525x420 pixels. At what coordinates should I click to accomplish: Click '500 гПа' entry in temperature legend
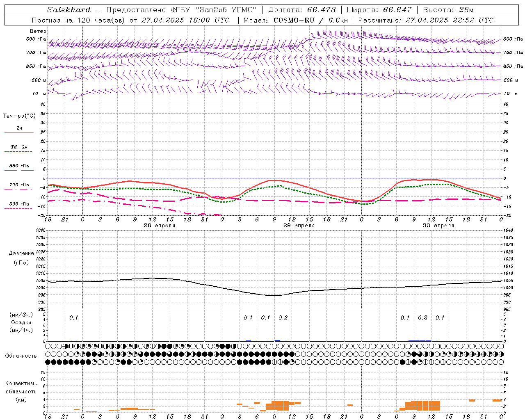19,204
